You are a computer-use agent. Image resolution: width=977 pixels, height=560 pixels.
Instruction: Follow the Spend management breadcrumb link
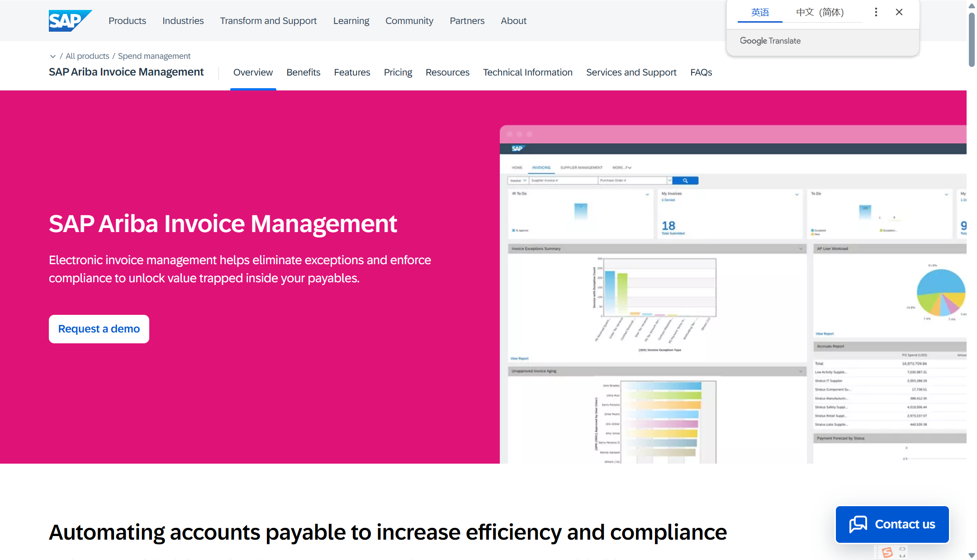coord(154,56)
